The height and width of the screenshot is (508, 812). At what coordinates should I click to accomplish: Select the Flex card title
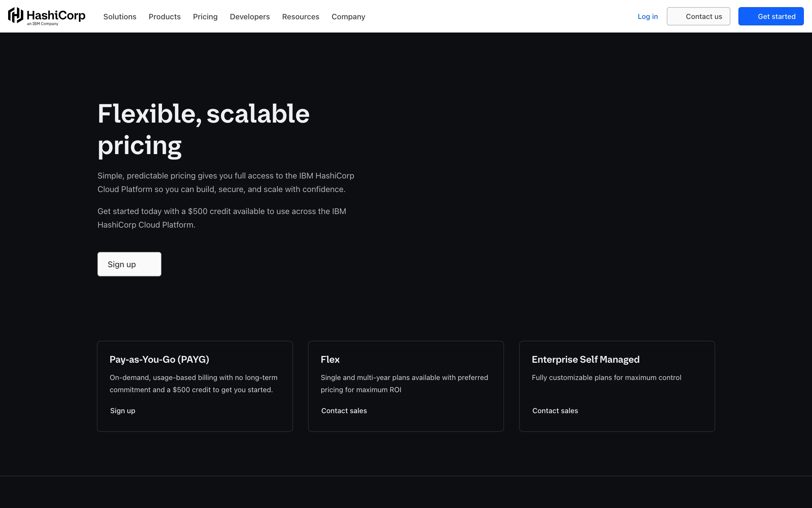point(330,359)
